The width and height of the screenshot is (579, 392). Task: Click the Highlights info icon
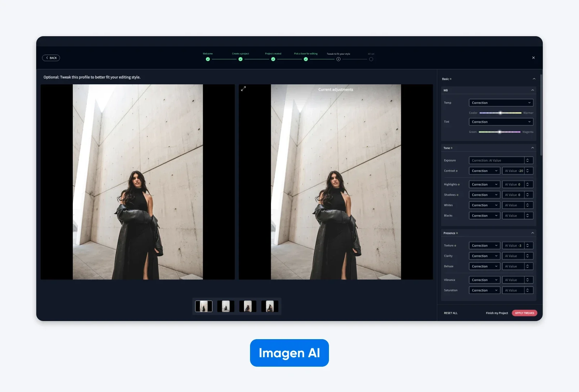(458, 184)
